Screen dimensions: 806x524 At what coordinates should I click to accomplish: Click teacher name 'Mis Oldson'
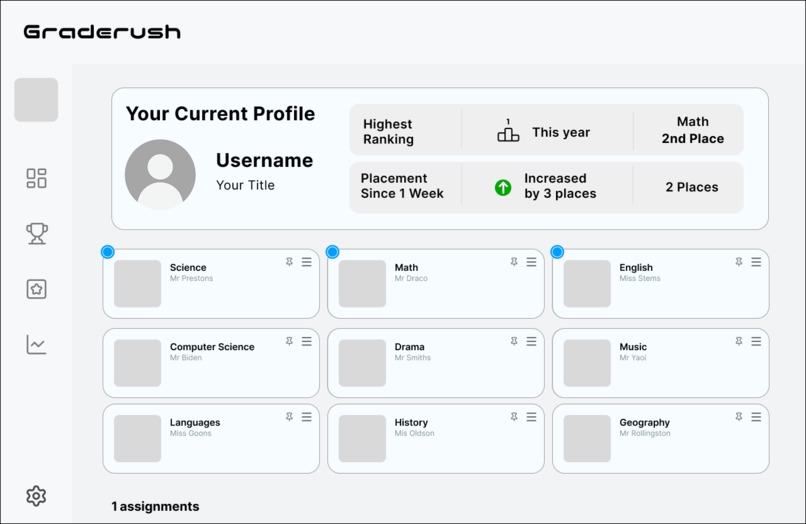(x=414, y=433)
